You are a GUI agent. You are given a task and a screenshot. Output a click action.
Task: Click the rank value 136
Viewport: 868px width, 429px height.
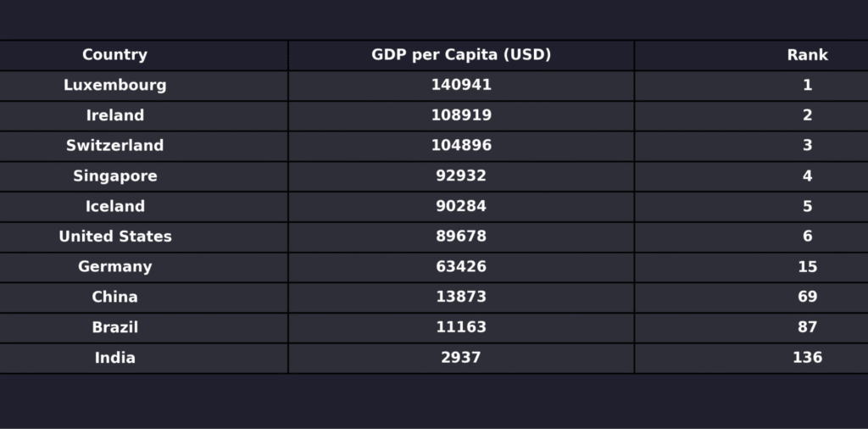(807, 358)
